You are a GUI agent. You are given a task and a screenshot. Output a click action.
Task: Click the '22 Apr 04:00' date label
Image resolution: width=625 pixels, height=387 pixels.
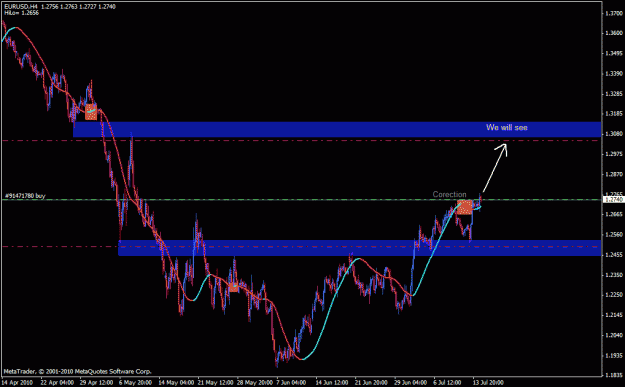tap(57, 383)
